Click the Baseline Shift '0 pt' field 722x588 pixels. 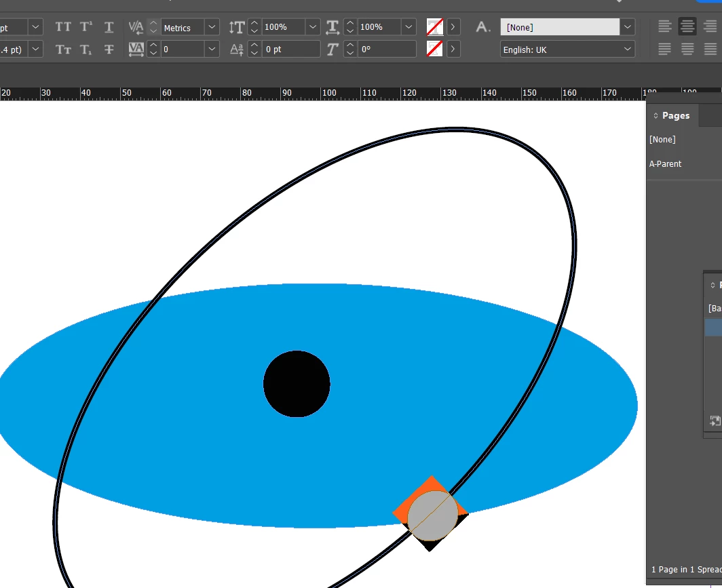point(291,50)
